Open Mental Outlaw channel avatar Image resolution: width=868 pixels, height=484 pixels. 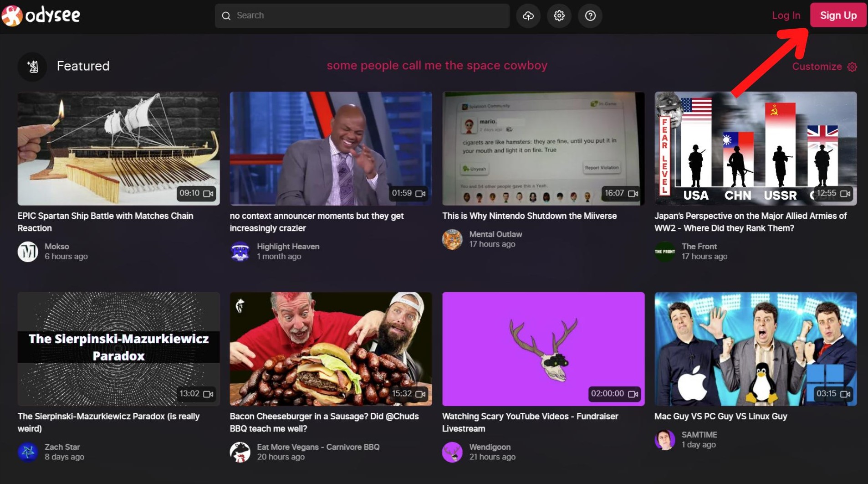(452, 239)
